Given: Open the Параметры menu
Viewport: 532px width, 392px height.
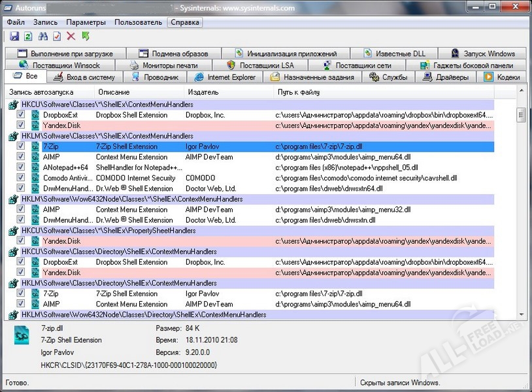Looking at the screenshot, I should [x=86, y=22].
